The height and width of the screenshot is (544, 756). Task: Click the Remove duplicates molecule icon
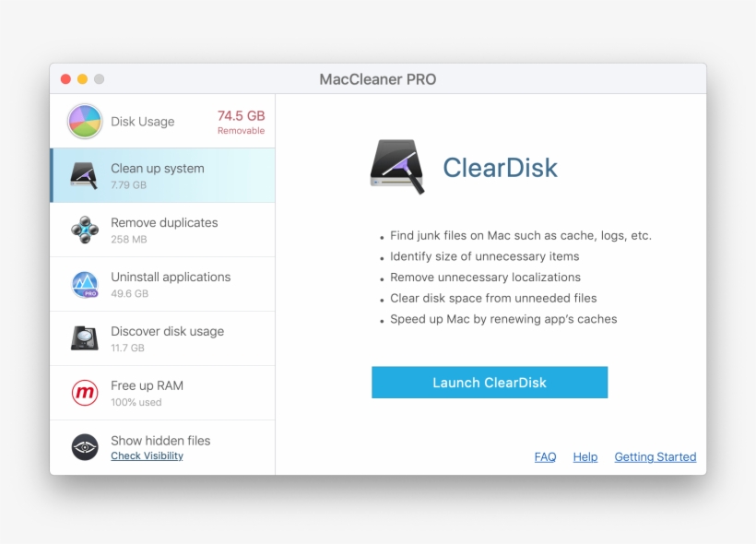click(85, 230)
